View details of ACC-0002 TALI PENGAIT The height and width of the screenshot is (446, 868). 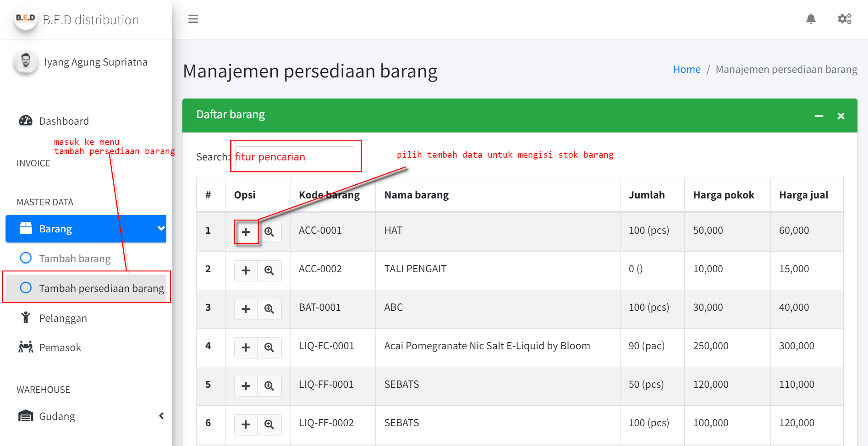click(x=269, y=270)
